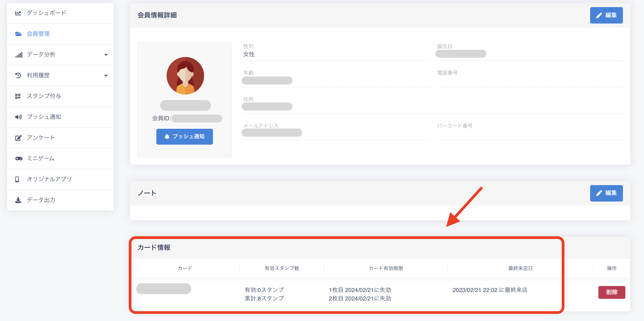
Task: Click the dashboard chart icon in sidebar
Action: (18, 13)
